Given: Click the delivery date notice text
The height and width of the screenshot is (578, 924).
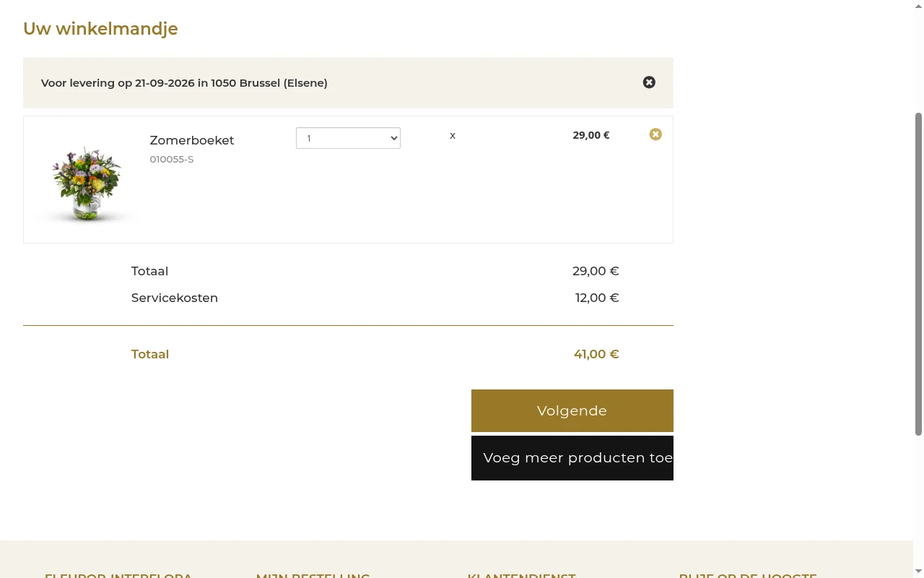Looking at the screenshot, I should [184, 83].
